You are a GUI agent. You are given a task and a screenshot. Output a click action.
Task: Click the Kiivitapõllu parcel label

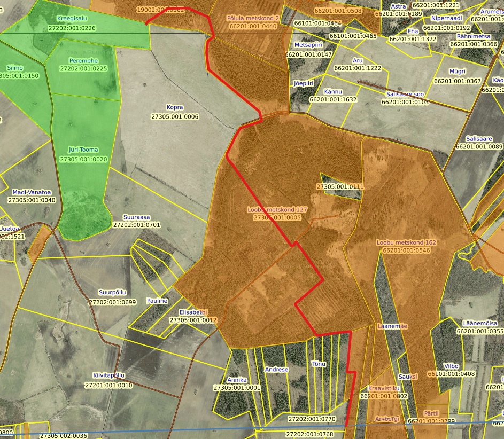pyautogui.click(x=108, y=375)
